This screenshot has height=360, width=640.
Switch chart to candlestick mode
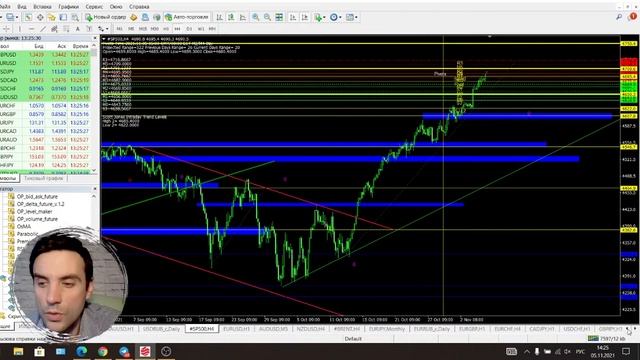(231, 17)
